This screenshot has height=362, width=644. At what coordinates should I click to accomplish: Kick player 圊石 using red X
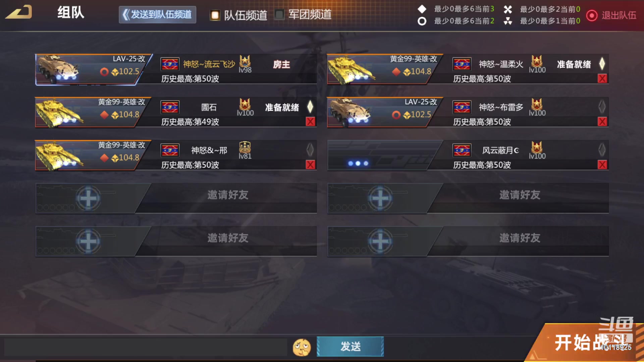tap(310, 122)
